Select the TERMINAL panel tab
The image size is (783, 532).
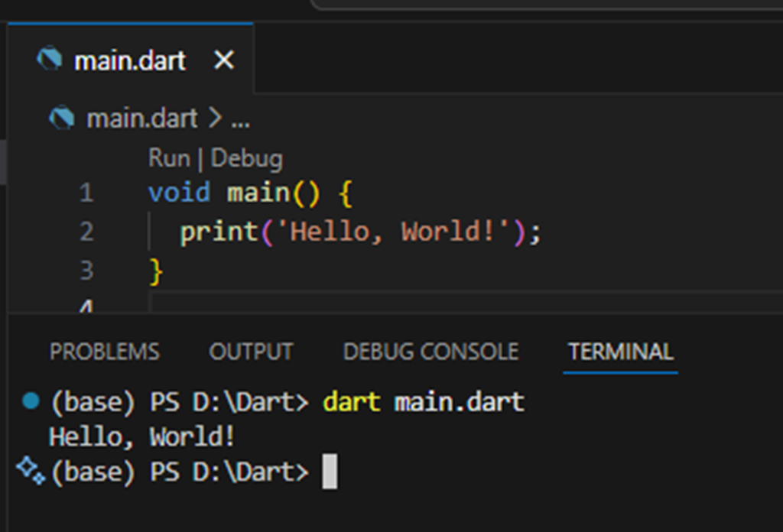(620, 352)
